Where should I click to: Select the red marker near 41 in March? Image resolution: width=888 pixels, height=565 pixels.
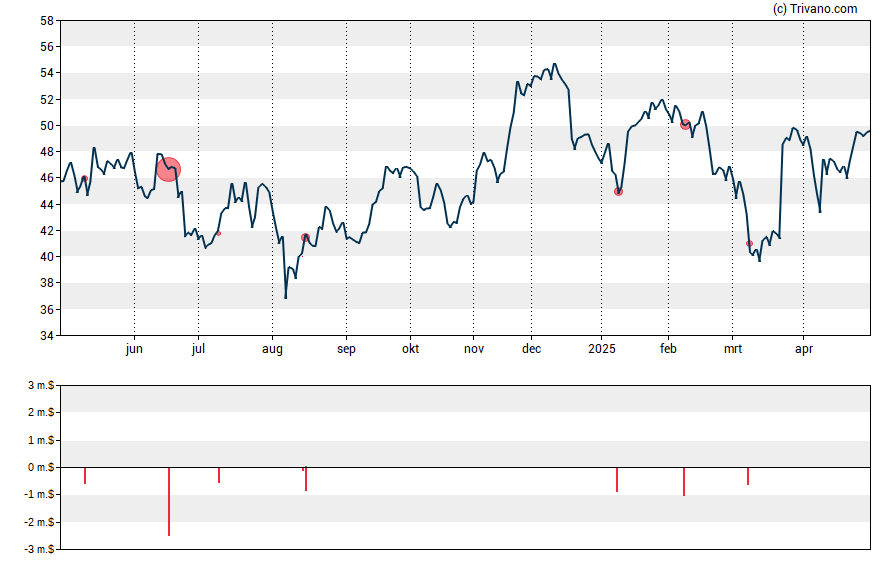(749, 243)
